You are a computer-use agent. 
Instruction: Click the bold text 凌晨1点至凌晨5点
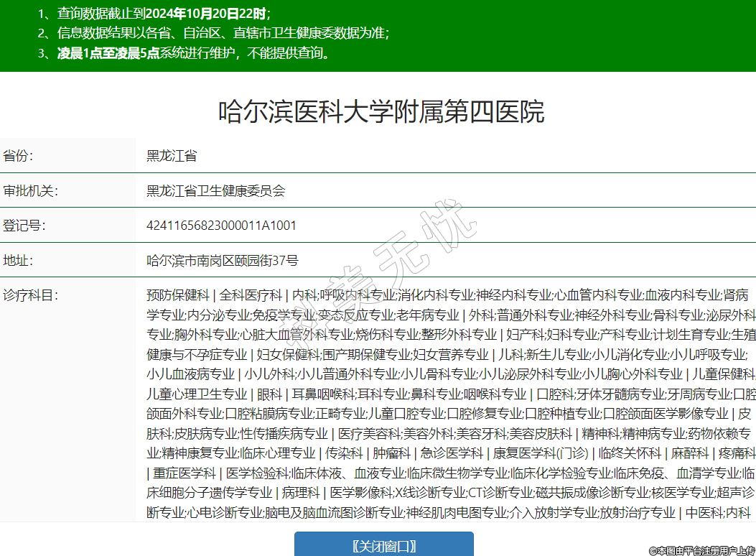point(108,53)
